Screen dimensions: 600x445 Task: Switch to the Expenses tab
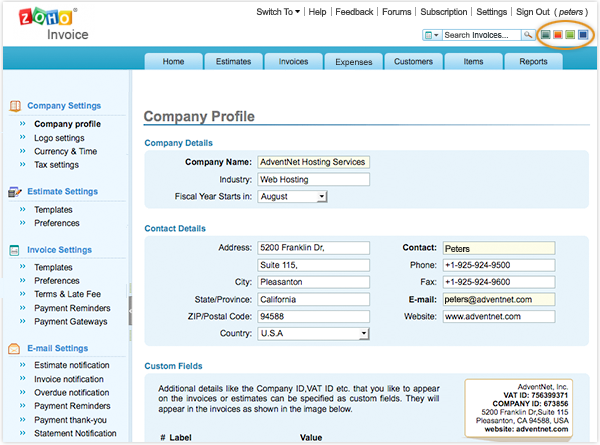[x=354, y=62]
